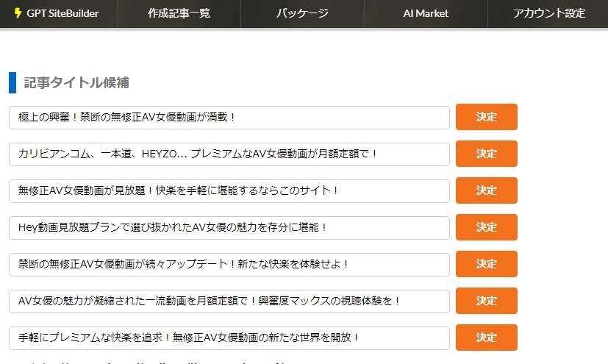Viewport: 608px width, 364px height.
Task: Click 決定 beside the カリビアンコム title
Action: pyautogui.click(x=486, y=154)
